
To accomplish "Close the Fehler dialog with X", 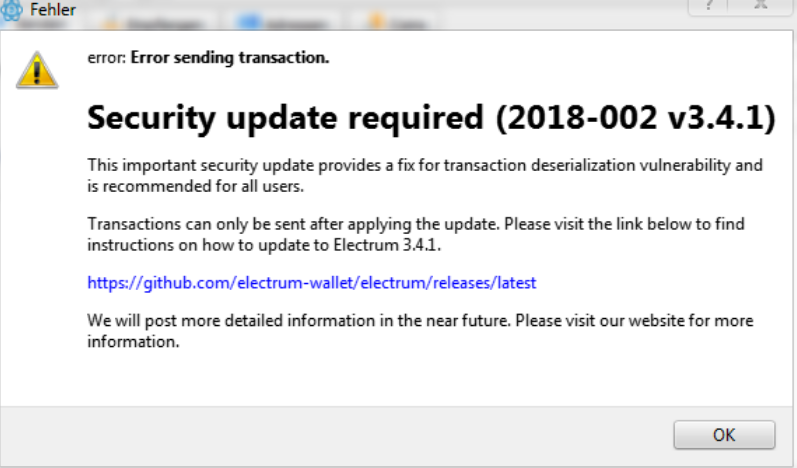I will coord(760,6).
